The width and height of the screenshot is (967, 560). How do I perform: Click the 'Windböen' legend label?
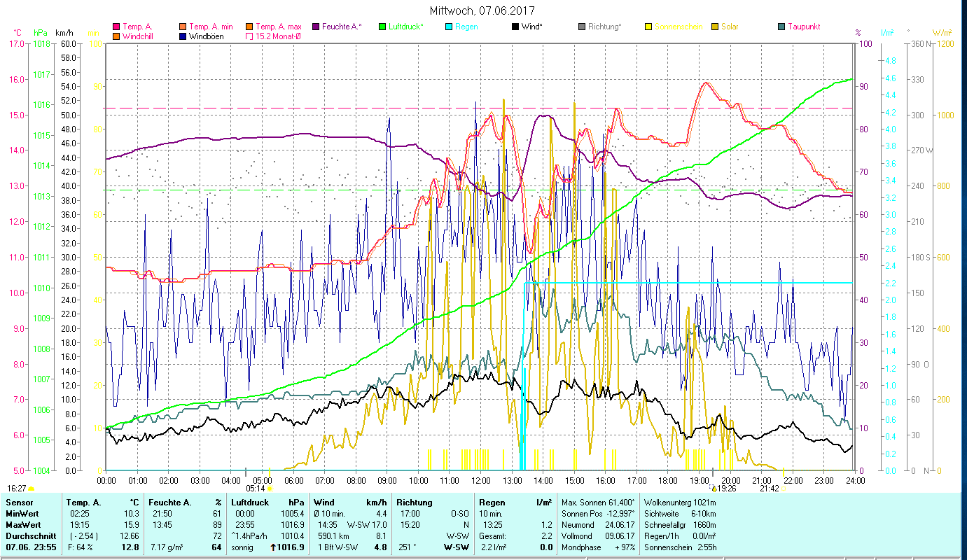[207, 36]
